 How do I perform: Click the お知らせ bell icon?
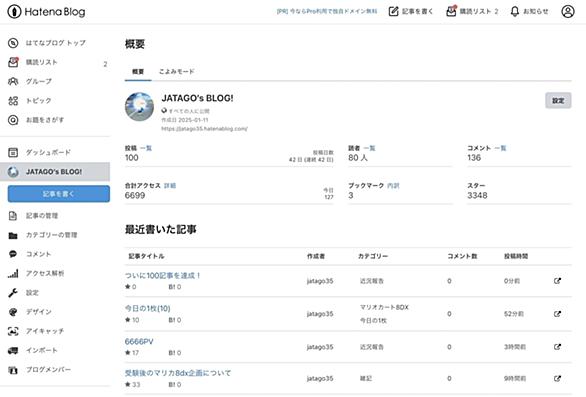tap(515, 12)
